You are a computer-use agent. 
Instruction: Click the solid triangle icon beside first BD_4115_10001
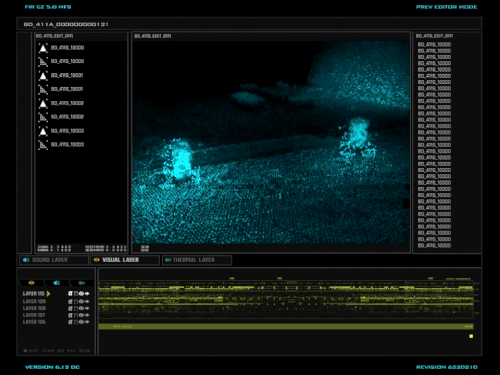coord(43,76)
